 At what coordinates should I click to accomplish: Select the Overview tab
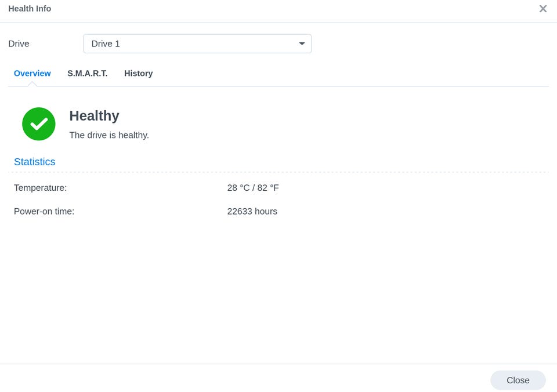click(32, 73)
